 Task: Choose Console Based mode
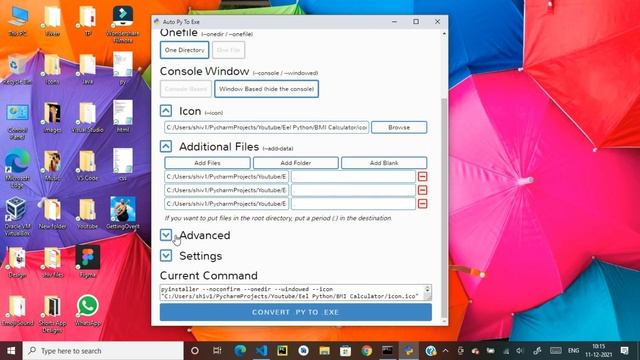186,89
